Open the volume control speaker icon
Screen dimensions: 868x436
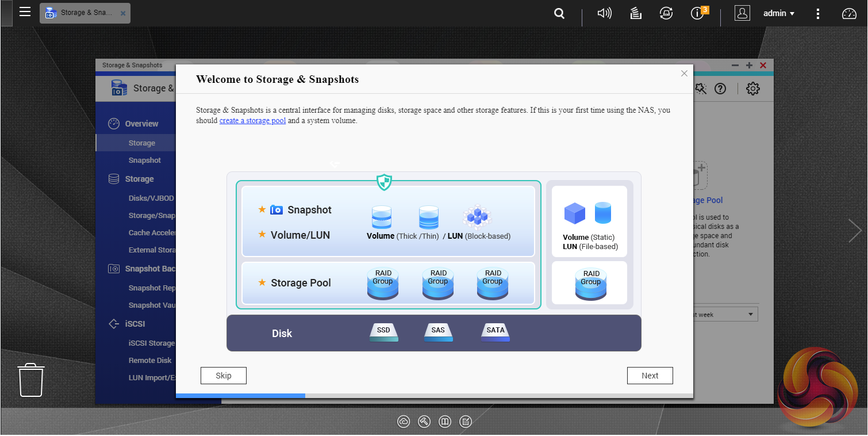click(604, 13)
